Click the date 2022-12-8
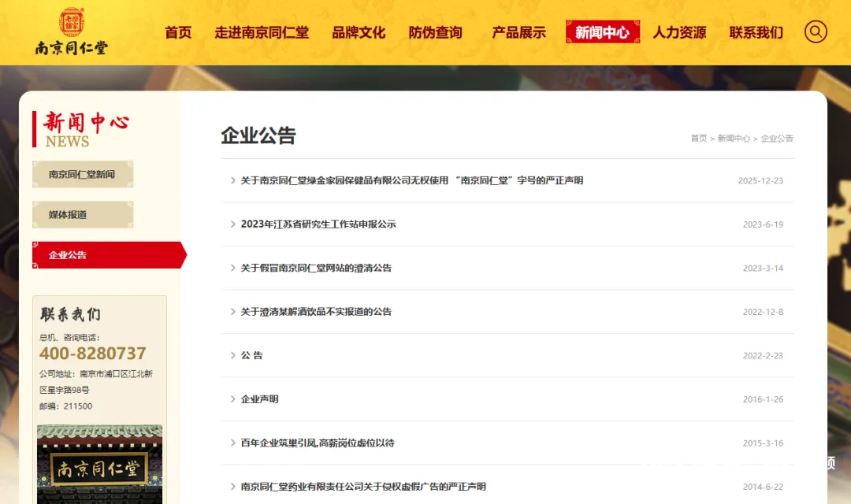 (x=763, y=312)
